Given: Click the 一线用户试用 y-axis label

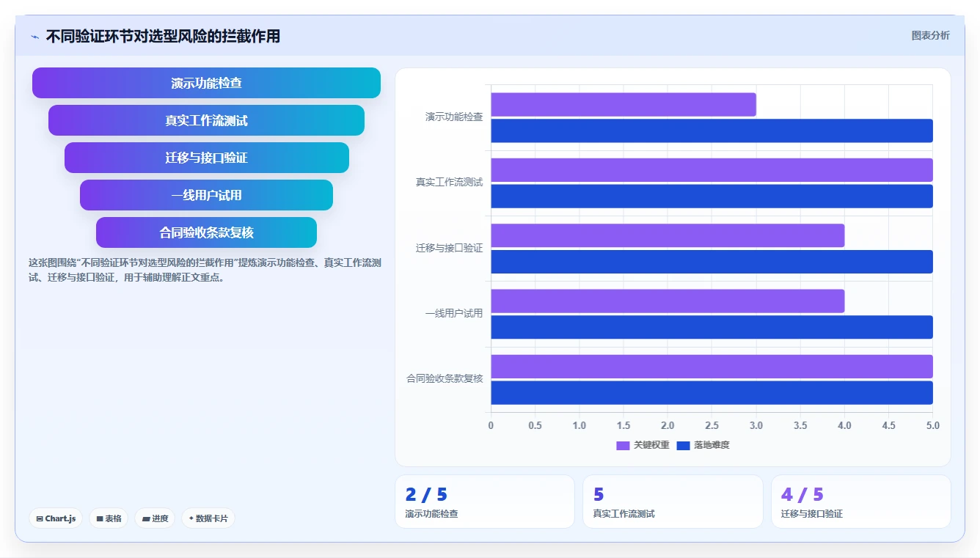Looking at the screenshot, I should (x=454, y=313).
